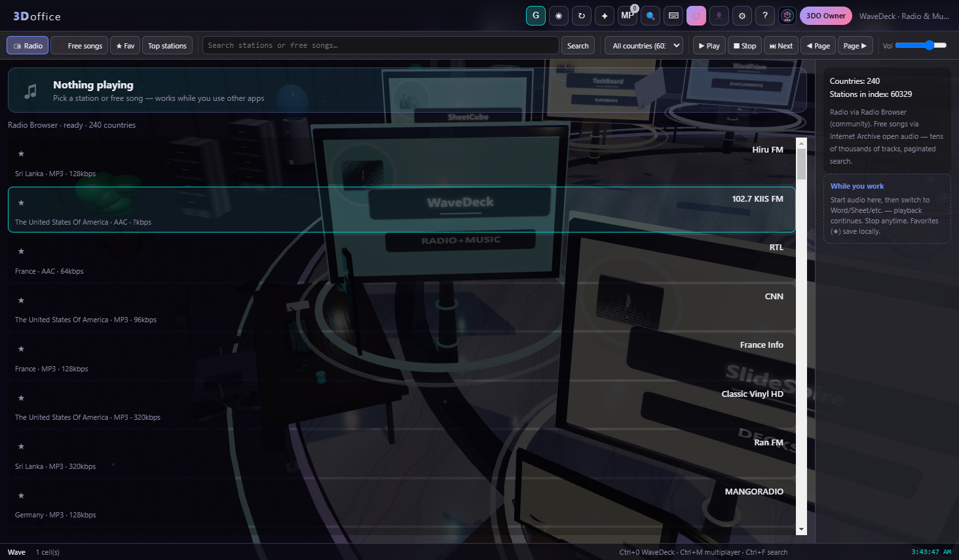Open the question mark help icon
This screenshot has height=560, width=959.
click(765, 16)
